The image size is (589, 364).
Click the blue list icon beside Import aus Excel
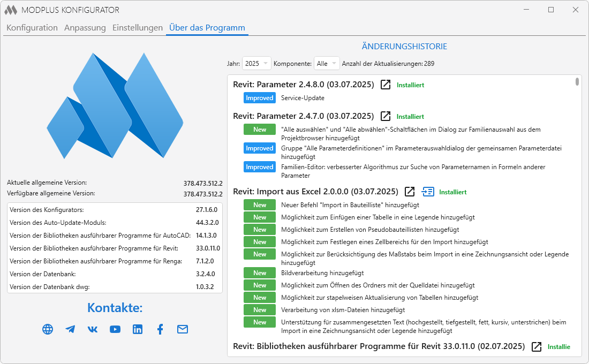pyautogui.click(x=428, y=192)
